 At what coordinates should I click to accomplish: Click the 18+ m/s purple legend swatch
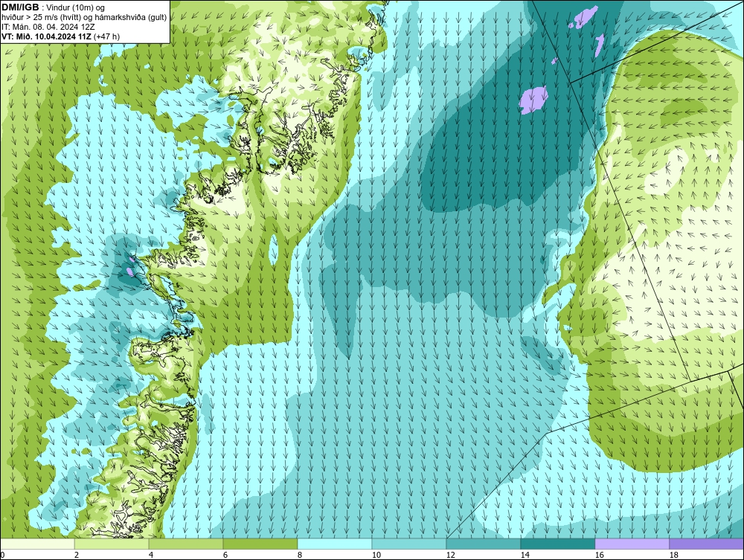(x=707, y=544)
